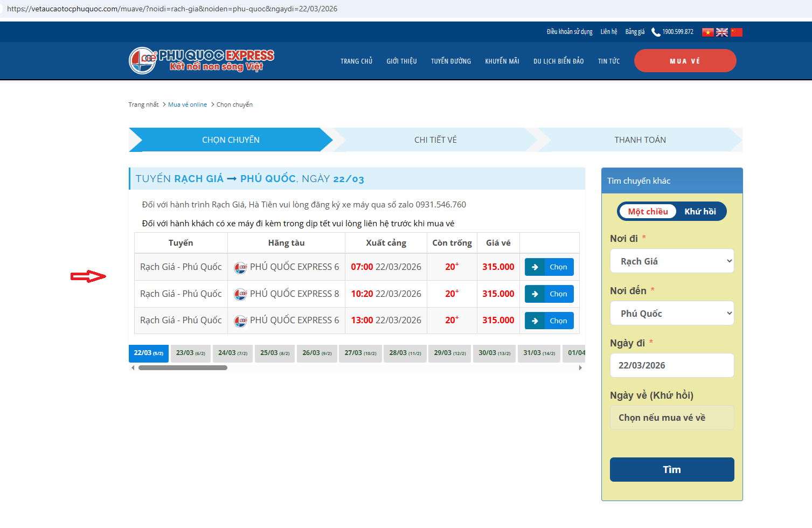Click the Phu Quoc Express logo
Viewport: 812px width, 528px height.
click(202, 60)
